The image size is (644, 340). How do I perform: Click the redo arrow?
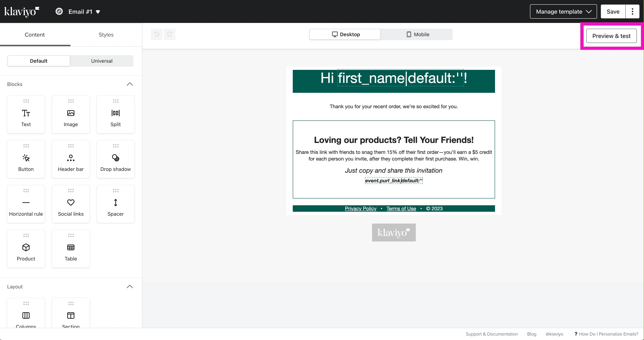(x=169, y=34)
